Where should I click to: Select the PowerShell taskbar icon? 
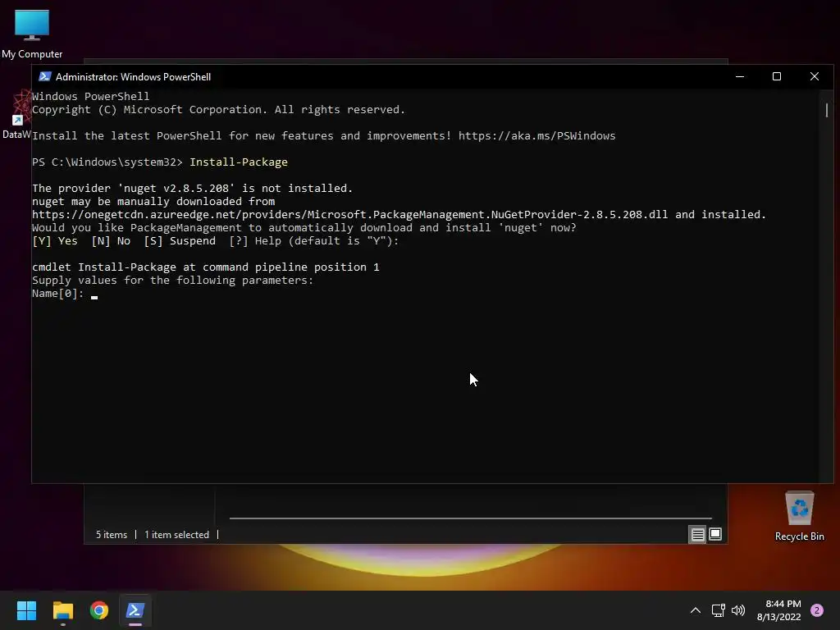[135, 610]
